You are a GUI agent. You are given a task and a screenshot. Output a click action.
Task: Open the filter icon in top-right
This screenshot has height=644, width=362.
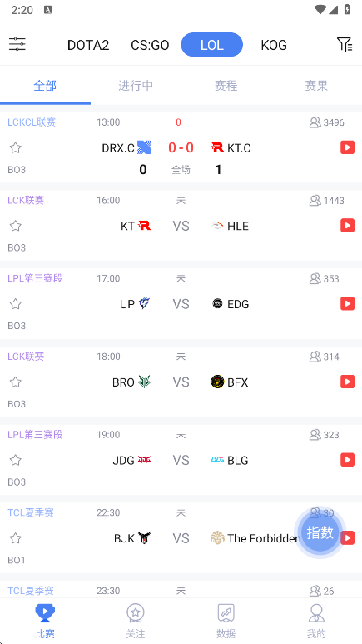click(x=345, y=44)
